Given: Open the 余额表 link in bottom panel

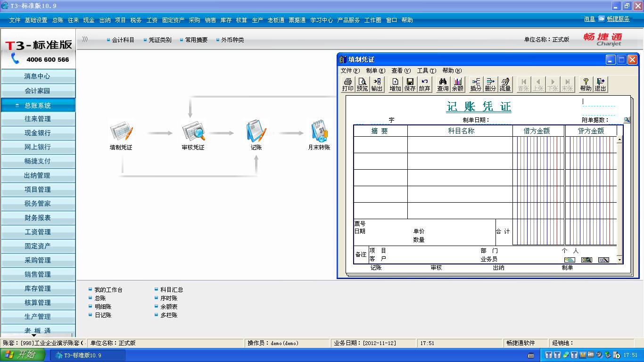Looking at the screenshot, I should pyautogui.click(x=169, y=307).
